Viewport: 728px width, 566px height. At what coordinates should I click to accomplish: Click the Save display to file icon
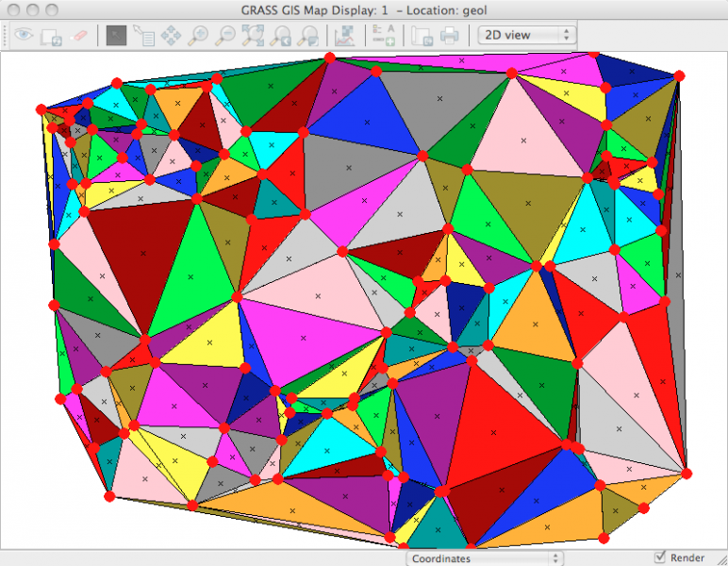point(422,36)
